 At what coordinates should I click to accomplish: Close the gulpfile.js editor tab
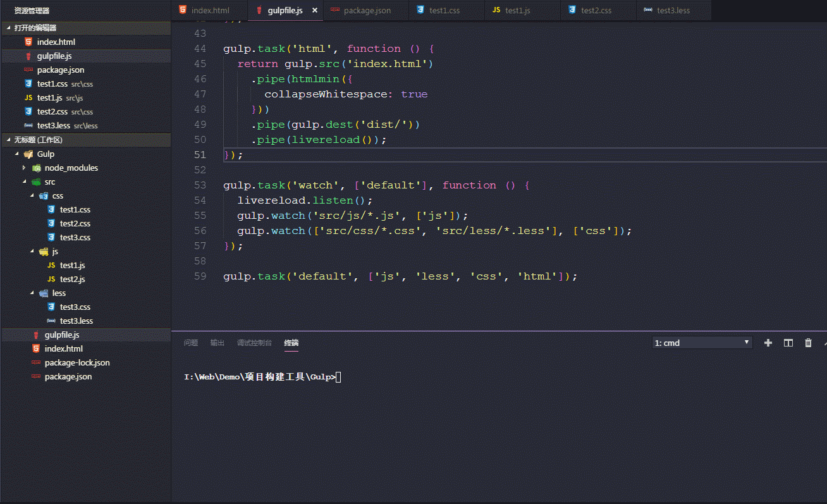point(315,11)
